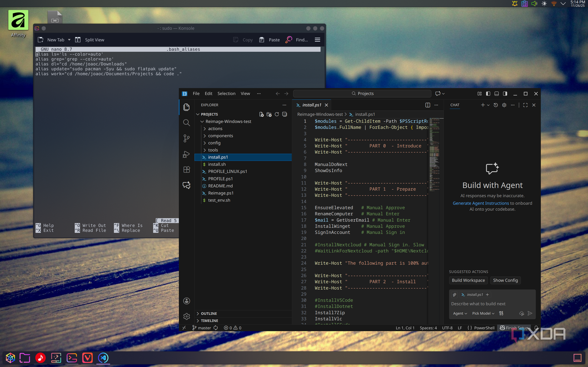
Task: Open the Chat view from the activity bar
Action: pyautogui.click(x=186, y=185)
